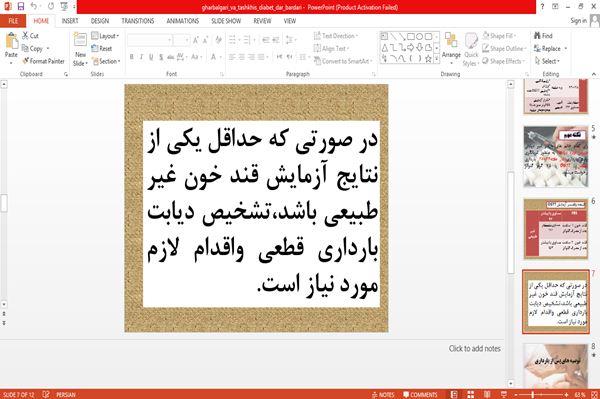Open the Shape Fill dropdown

(x=499, y=36)
